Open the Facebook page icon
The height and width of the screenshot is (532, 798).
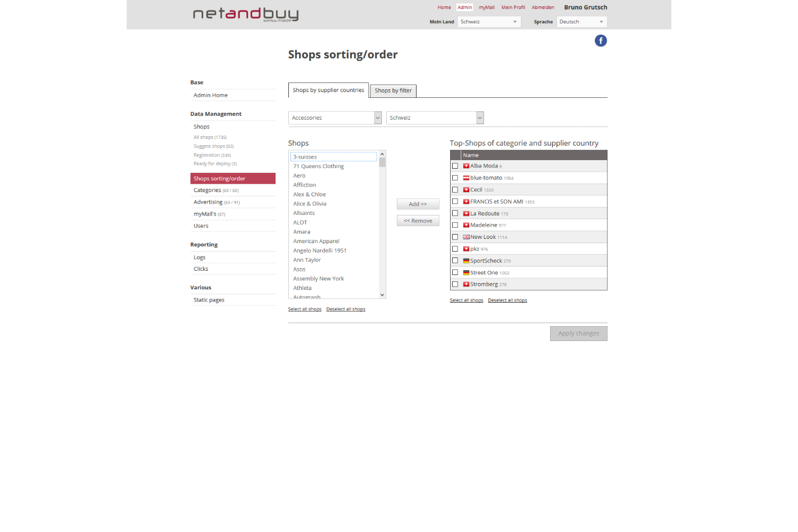point(601,41)
